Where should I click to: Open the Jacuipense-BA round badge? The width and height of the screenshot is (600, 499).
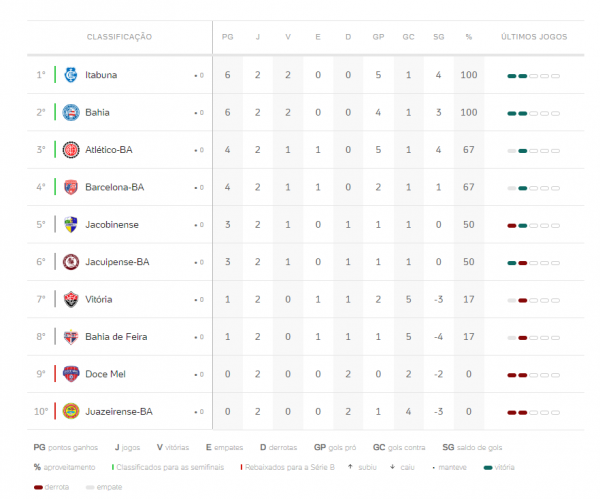tap(71, 262)
